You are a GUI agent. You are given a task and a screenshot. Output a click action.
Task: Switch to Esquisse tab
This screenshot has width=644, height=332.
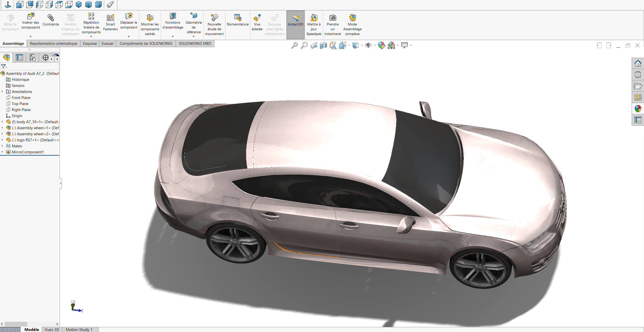pos(90,44)
